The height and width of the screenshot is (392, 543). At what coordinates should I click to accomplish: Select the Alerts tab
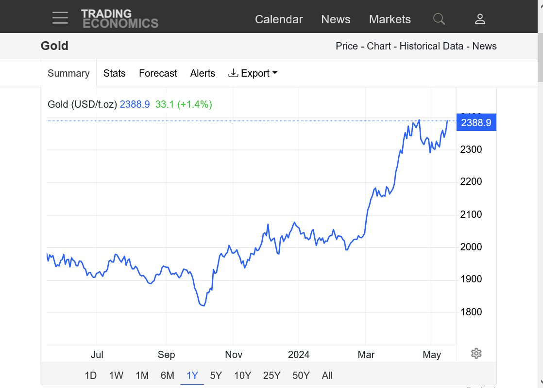(203, 73)
